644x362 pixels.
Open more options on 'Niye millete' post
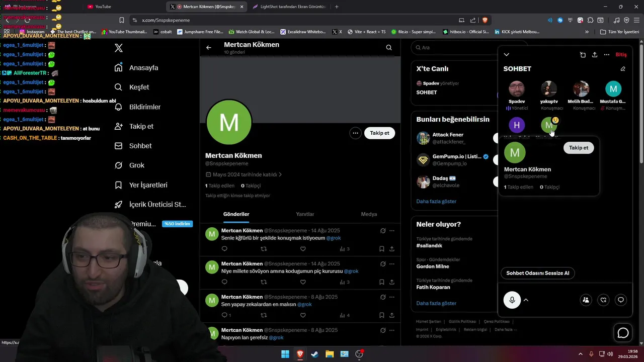pos(392,264)
